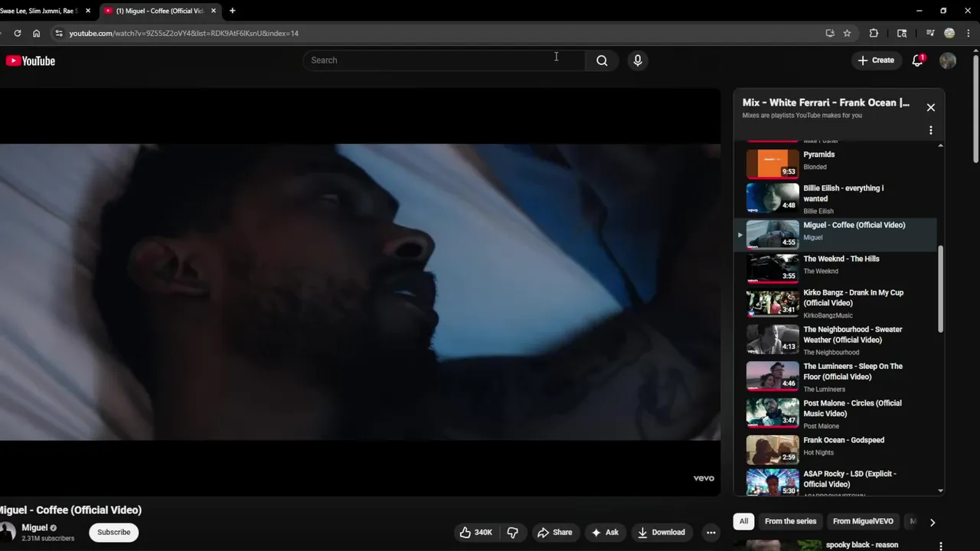Click the search magnifier button
Viewport: 980px width, 551px height.
pyautogui.click(x=602, y=60)
